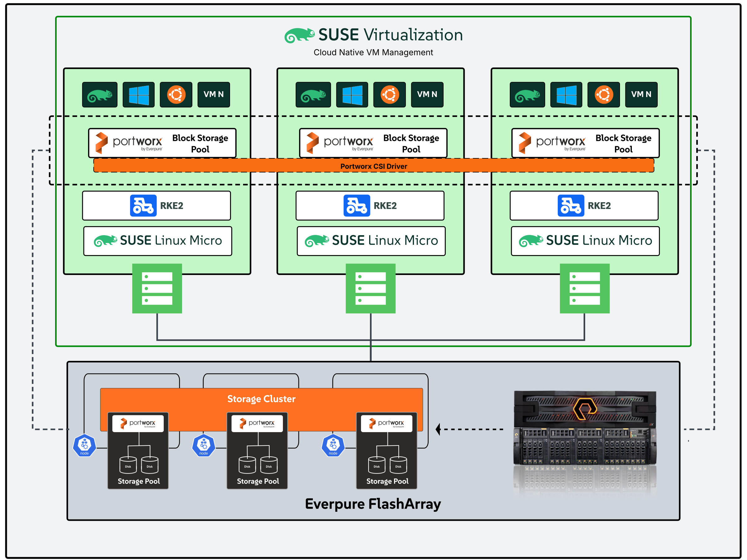Click 'Block Storage Pool' text in left host

[200, 143]
